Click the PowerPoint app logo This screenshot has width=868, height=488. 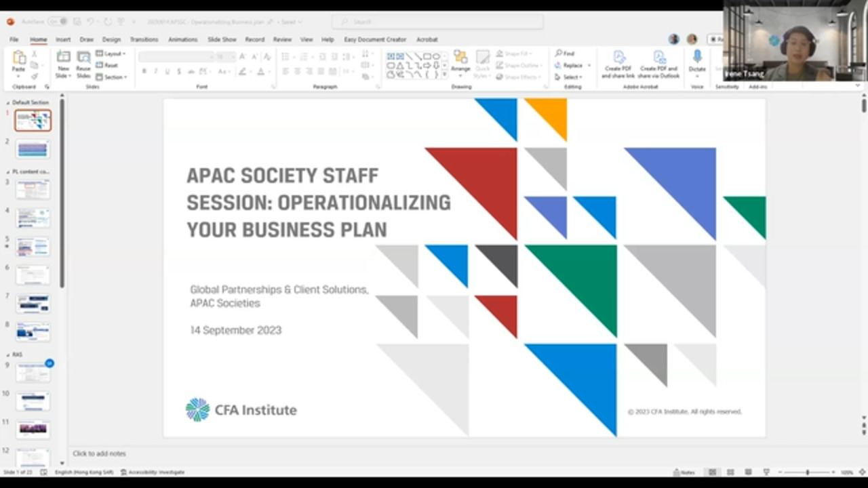click(x=10, y=22)
